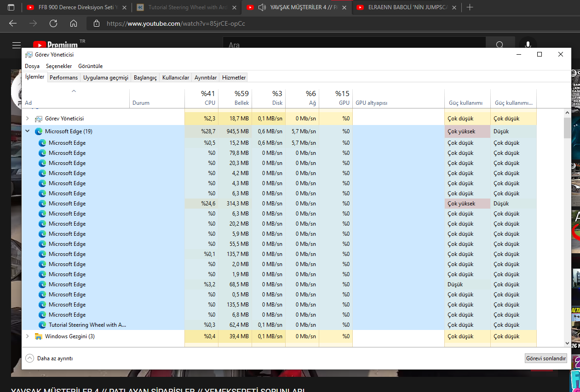Click browser refresh icon
580x392 pixels.
[x=53, y=23]
